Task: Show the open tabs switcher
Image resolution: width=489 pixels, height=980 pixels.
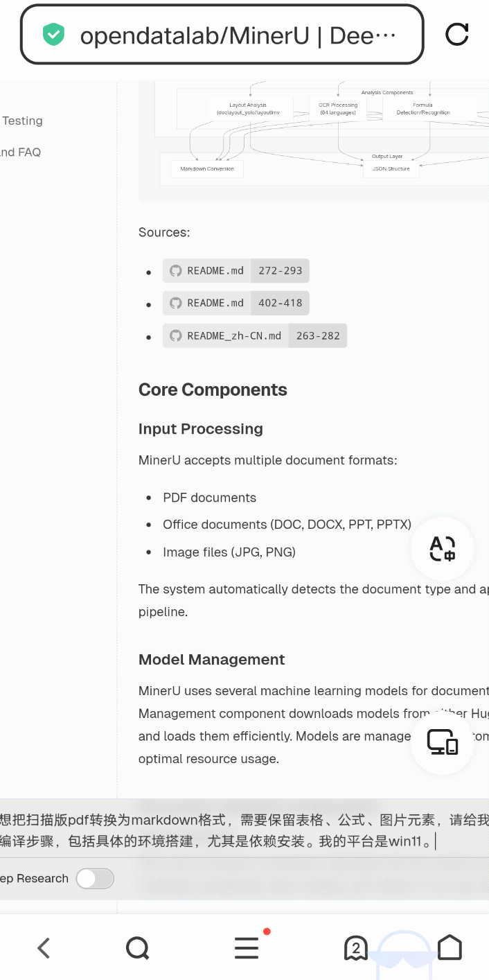Action: pos(355,947)
